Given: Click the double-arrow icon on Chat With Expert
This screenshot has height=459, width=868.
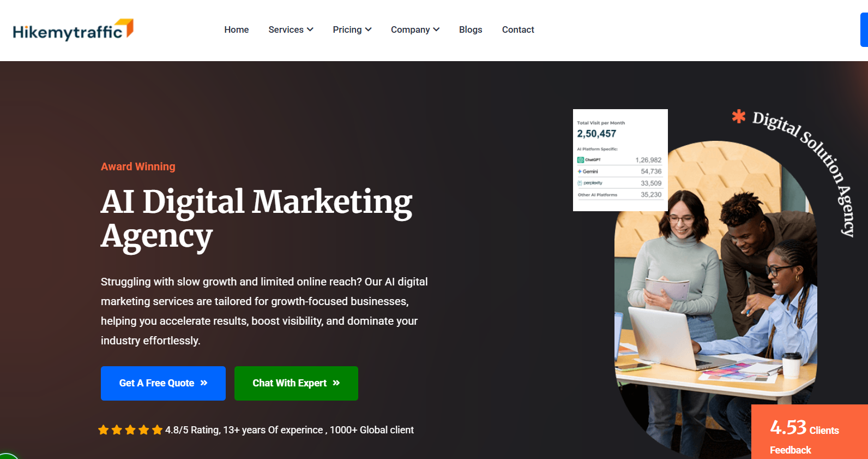Looking at the screenshot, I should 336,383.
